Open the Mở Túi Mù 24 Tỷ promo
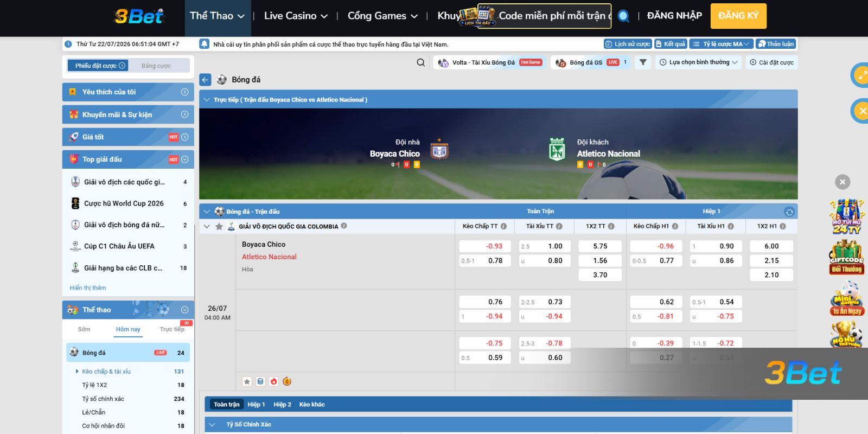Screen dimensions: 868x434 [x=846, y=216]
